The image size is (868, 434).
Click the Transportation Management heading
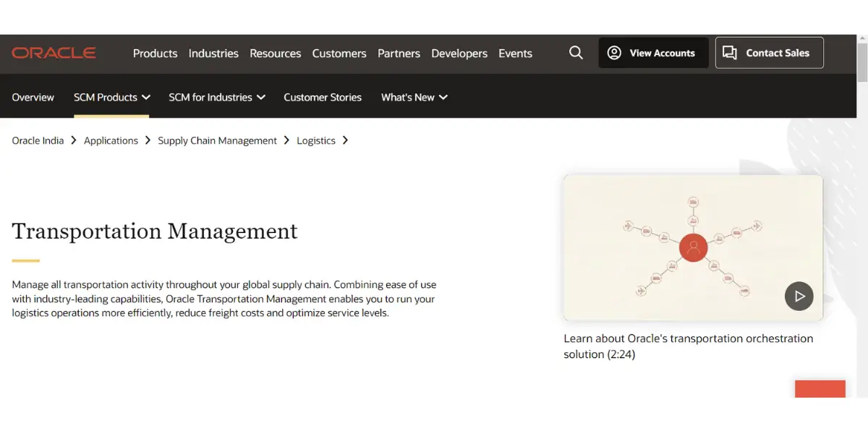tap(155, 231)
